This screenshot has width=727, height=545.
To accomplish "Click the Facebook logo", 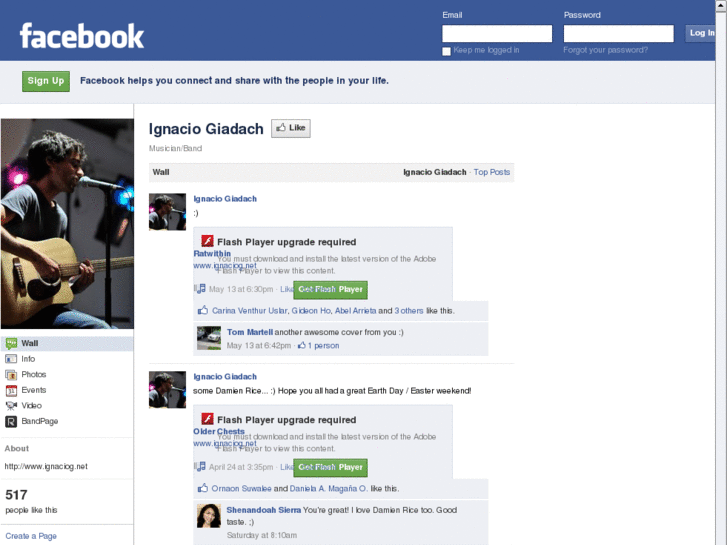I will tap(82, 36).
